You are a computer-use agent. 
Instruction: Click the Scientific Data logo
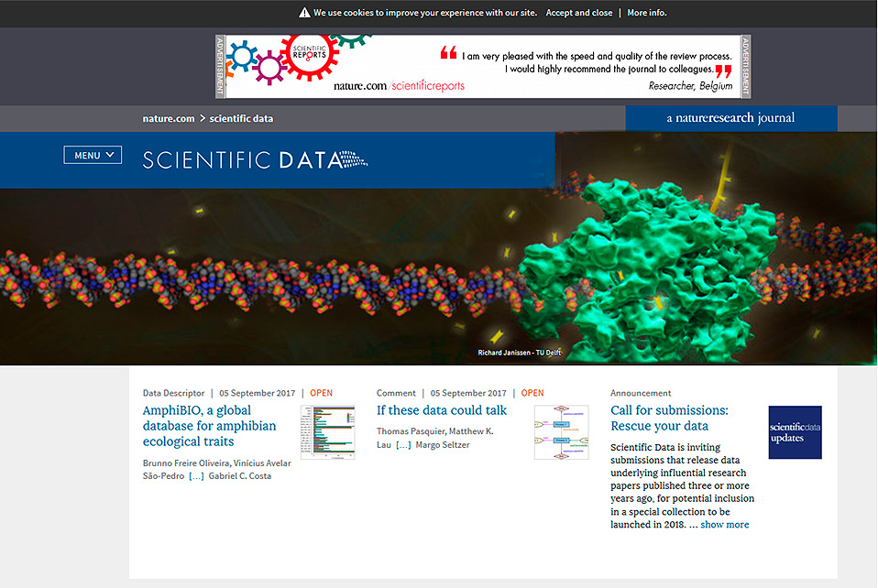coord(255,160)
